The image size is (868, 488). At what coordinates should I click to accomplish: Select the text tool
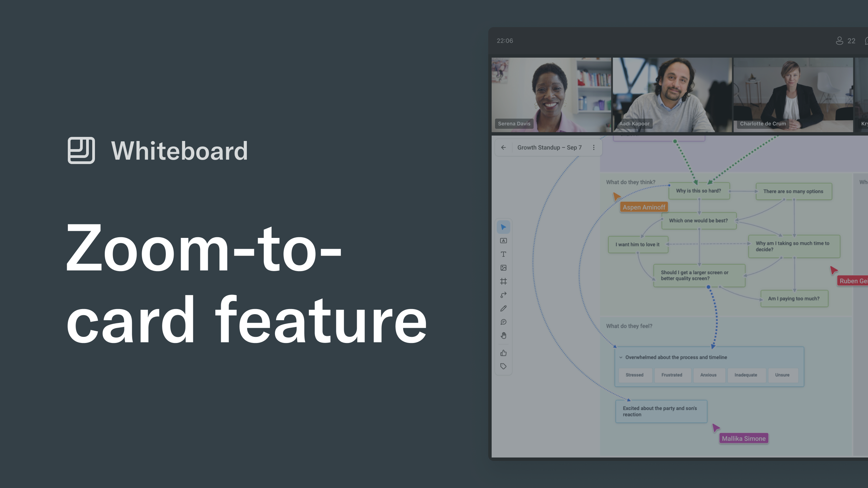pos(504,255)
